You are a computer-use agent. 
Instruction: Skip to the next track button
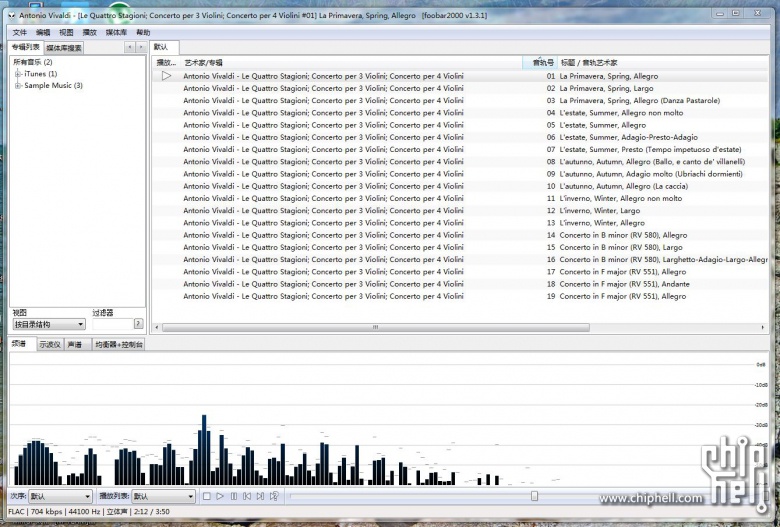click(260, 496)
